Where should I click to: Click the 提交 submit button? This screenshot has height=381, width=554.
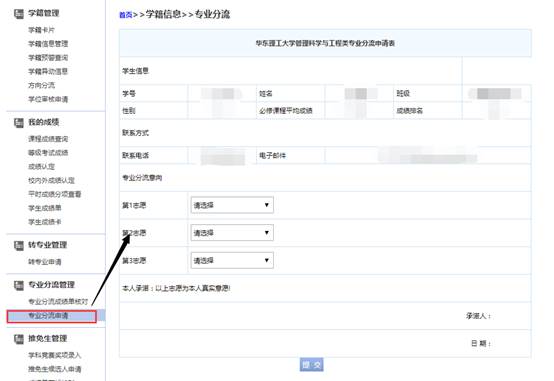pos(311,365)
